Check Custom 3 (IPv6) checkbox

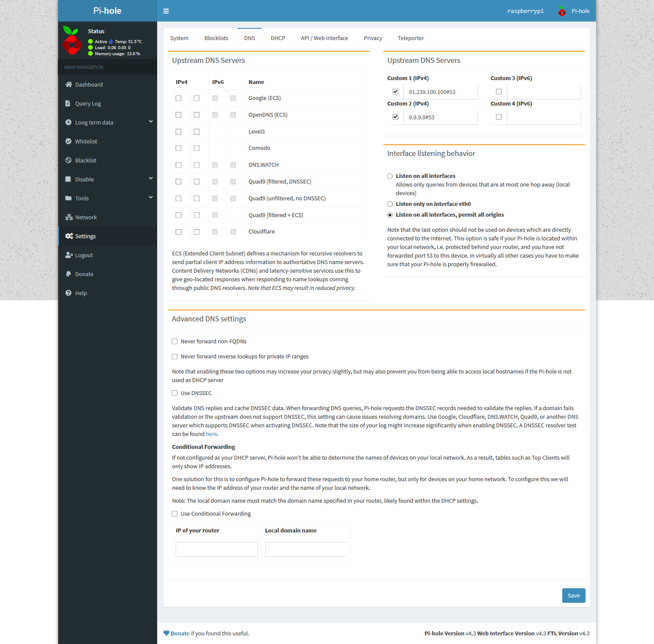point(499,92)
